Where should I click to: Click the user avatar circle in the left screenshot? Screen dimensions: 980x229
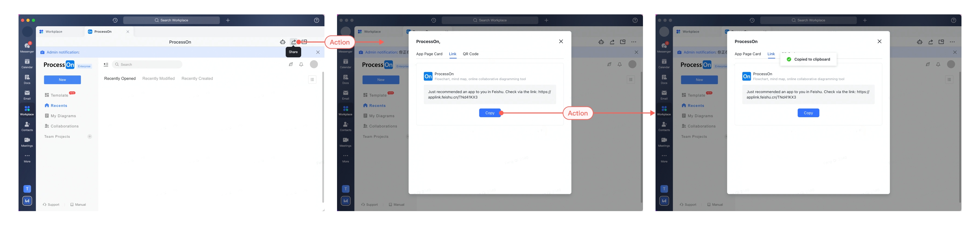(x=314, y=64)
